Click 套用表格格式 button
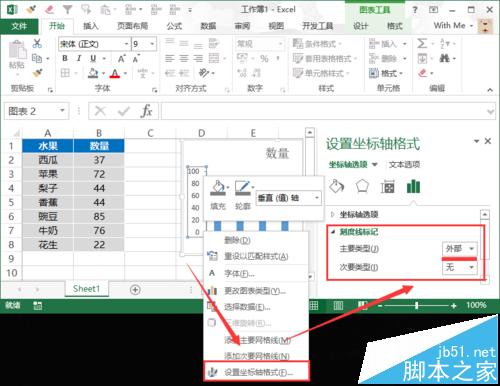Screen dimensions: 500x386 (324, 59)
